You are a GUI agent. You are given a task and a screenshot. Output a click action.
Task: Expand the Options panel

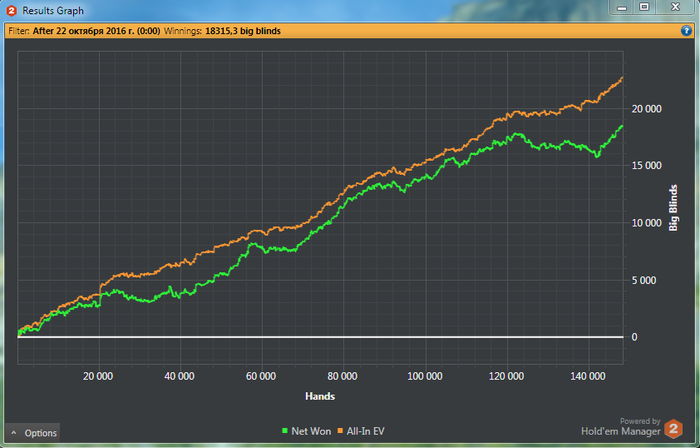[33, 433]
